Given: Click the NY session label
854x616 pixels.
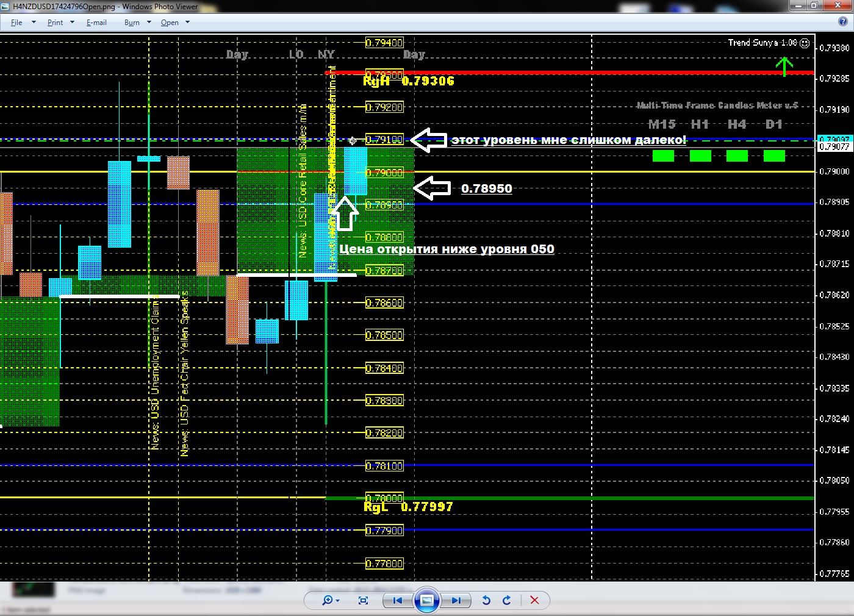Looking at the screenshot, I should pyautogui.click(x=326, y=54).
